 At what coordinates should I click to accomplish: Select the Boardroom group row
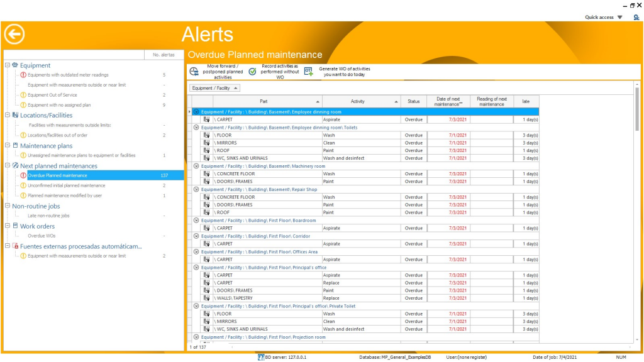coord(365,221)
